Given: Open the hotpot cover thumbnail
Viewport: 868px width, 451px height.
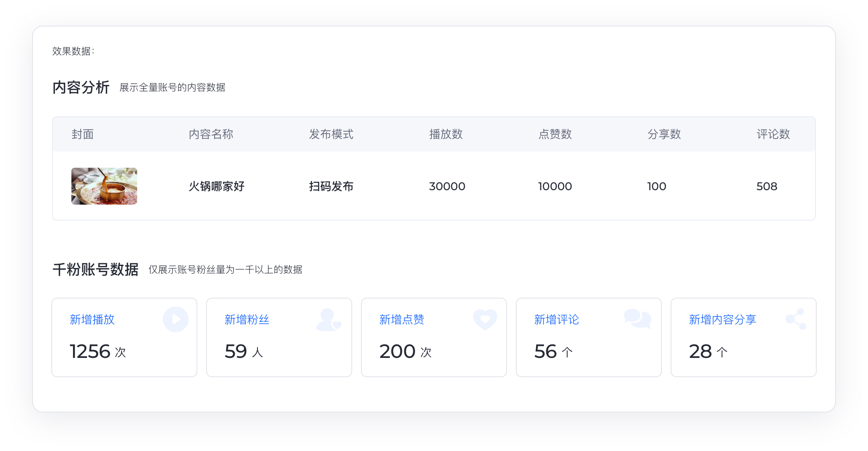Looking at the screenshot, I should pyautogui.click(x=104, y=186).
